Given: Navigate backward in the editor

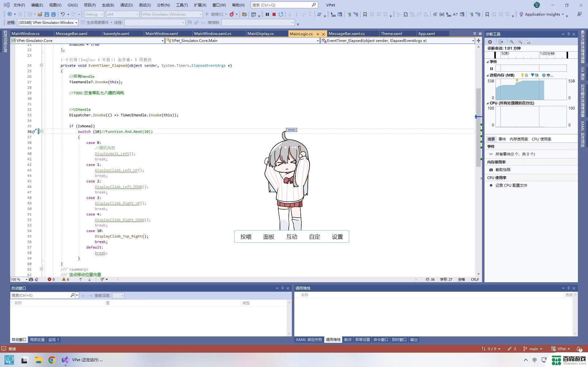Looking at the screenshot, I should pyautogui.click(x=10, y=14).
